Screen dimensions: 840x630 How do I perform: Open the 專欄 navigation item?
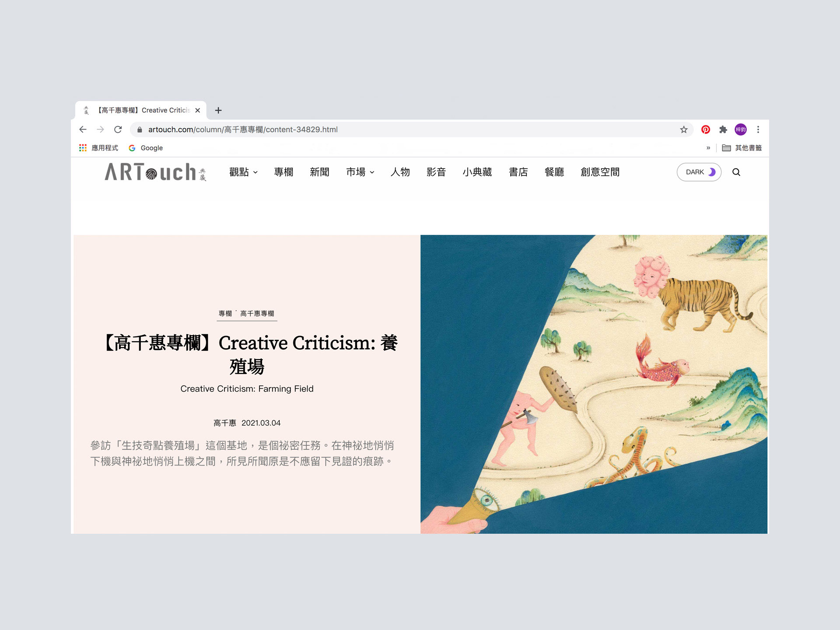[283, 172]
